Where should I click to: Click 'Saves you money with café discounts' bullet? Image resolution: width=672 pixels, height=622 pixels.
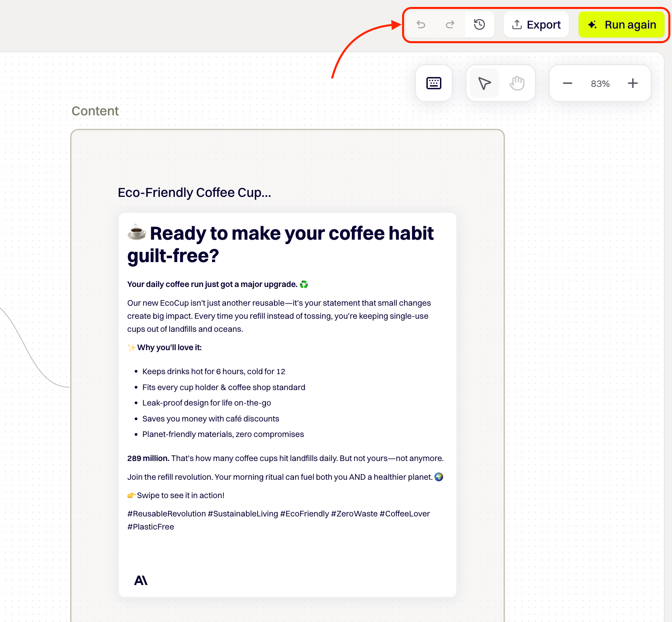pyautogui.click(x=211, y=419)
